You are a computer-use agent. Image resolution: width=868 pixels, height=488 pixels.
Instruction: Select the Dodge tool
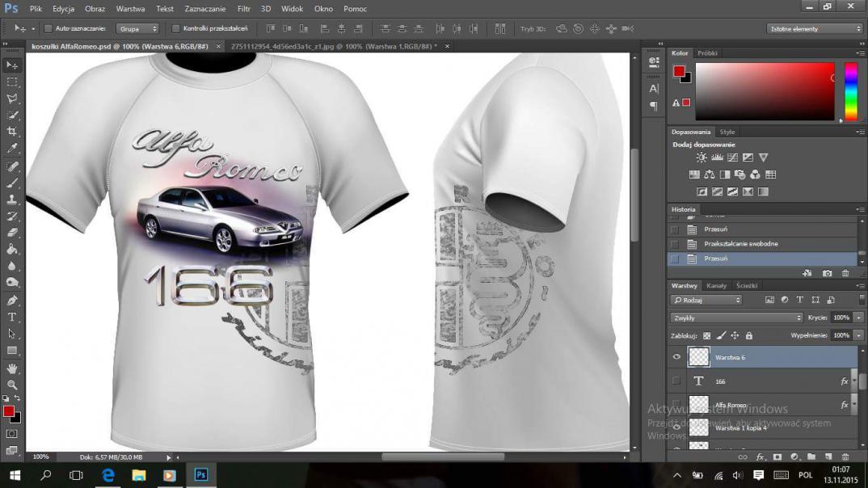point(11,283)
